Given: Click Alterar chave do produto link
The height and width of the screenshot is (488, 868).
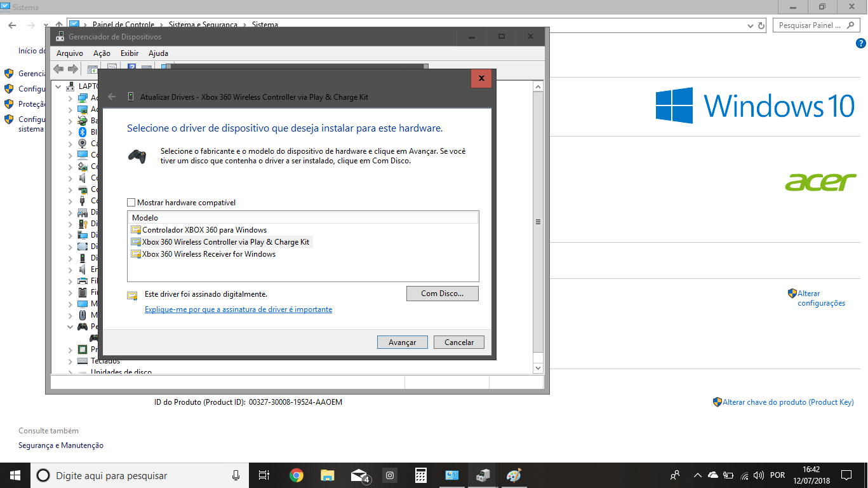Looking at the screenshot, I should click(x=788, y=402).
